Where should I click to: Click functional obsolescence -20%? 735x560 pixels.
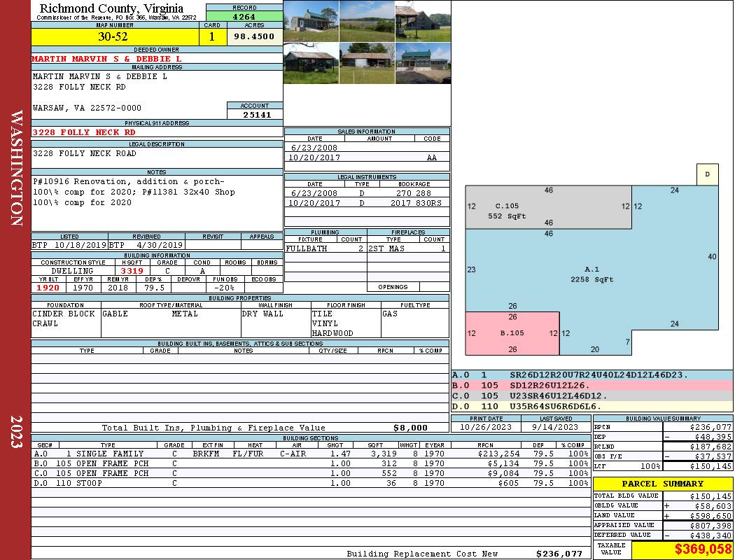[x=223, y=288]
